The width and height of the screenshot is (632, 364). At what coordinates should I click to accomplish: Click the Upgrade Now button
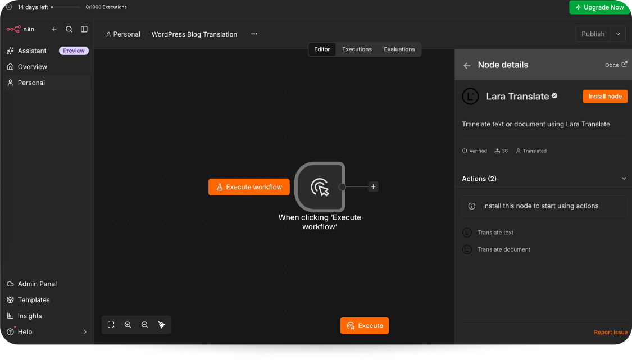[x=599, y=7]
